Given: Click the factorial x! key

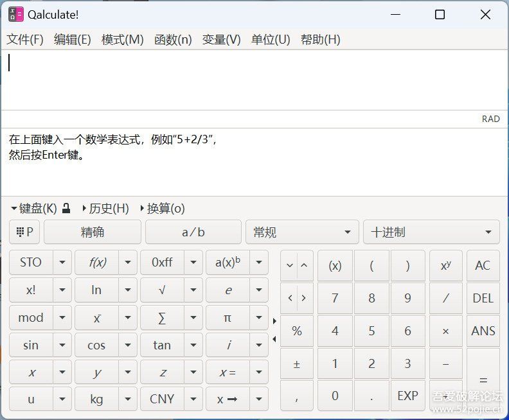Looking at the screenshot, I should [x=31, y=290].
